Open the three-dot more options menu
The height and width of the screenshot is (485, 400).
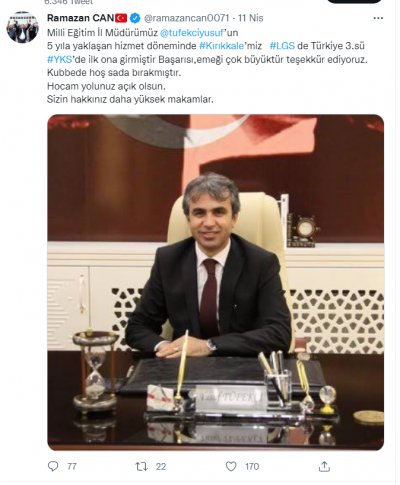click(x=378, y=18)
